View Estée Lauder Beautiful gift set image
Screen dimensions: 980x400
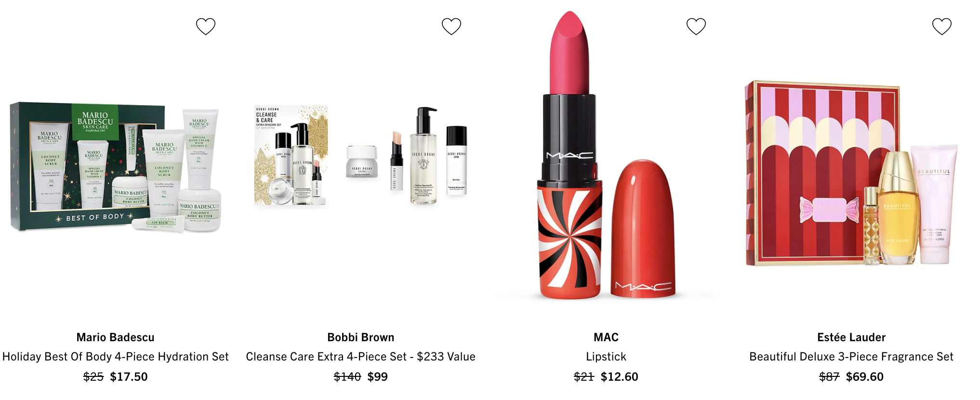coord(851,173)
